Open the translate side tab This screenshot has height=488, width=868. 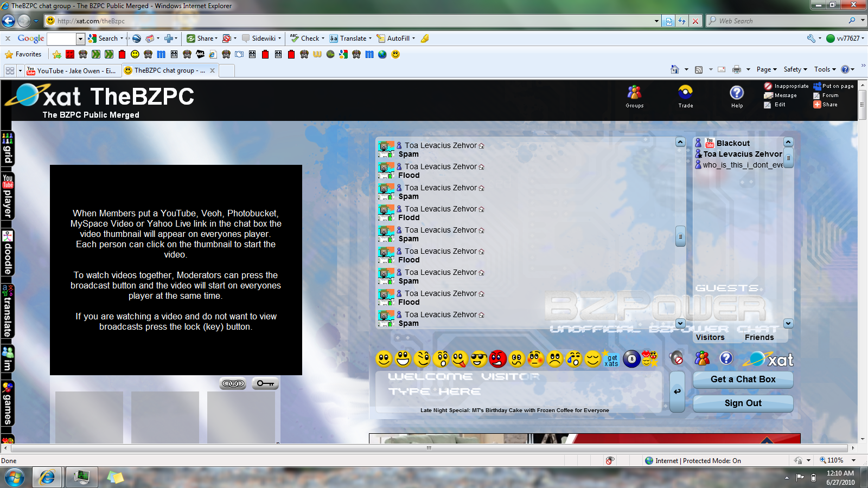pos(8,311)
